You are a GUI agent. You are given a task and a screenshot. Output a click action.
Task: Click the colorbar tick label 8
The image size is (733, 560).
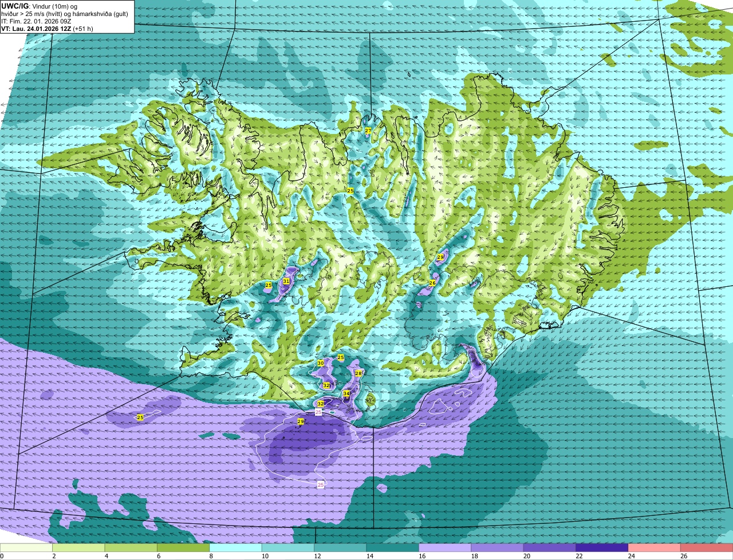211,556
